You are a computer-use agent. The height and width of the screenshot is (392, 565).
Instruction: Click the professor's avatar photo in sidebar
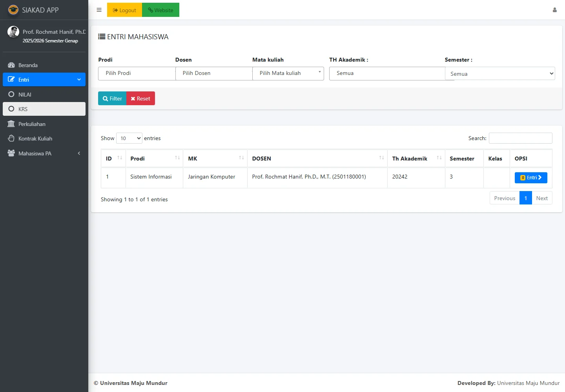coord(13,32)
